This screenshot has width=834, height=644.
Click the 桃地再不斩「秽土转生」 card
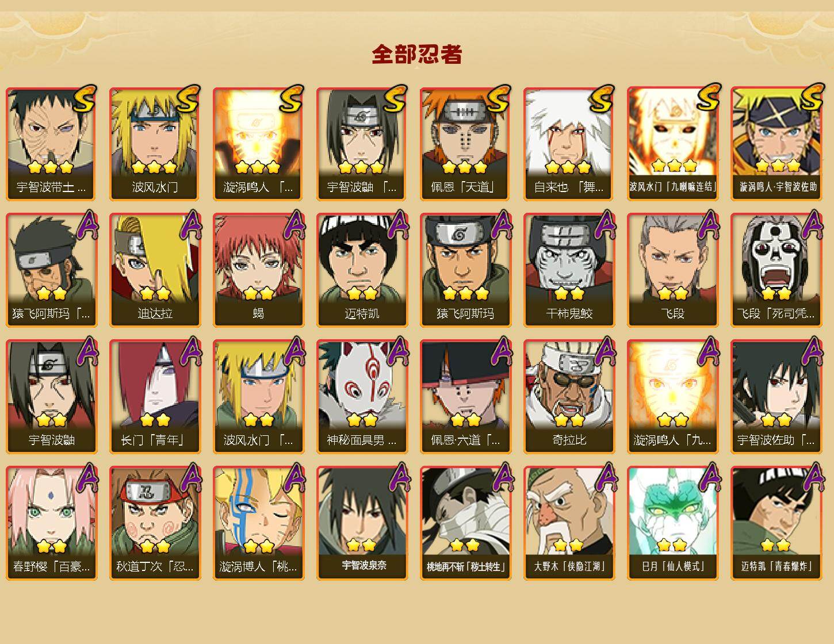coord(465,523)
